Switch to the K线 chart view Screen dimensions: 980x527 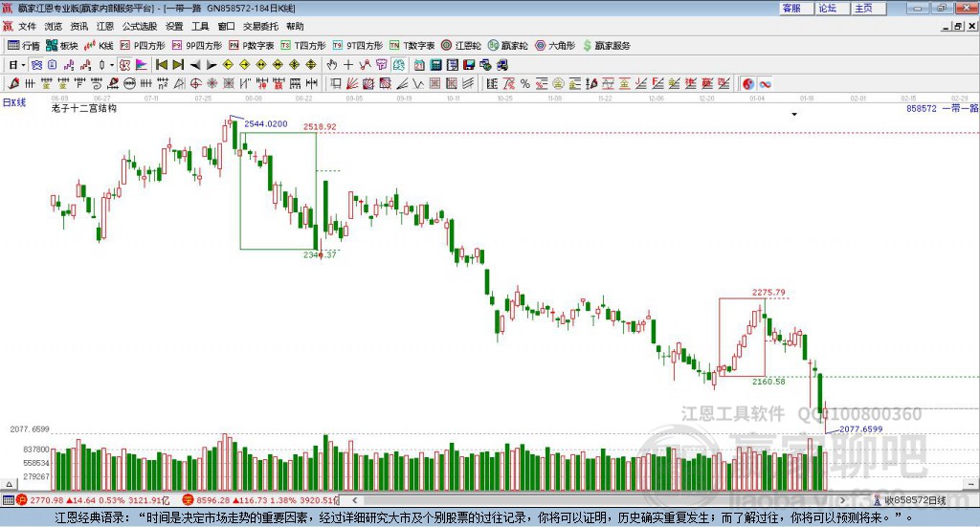click(99, 46)
